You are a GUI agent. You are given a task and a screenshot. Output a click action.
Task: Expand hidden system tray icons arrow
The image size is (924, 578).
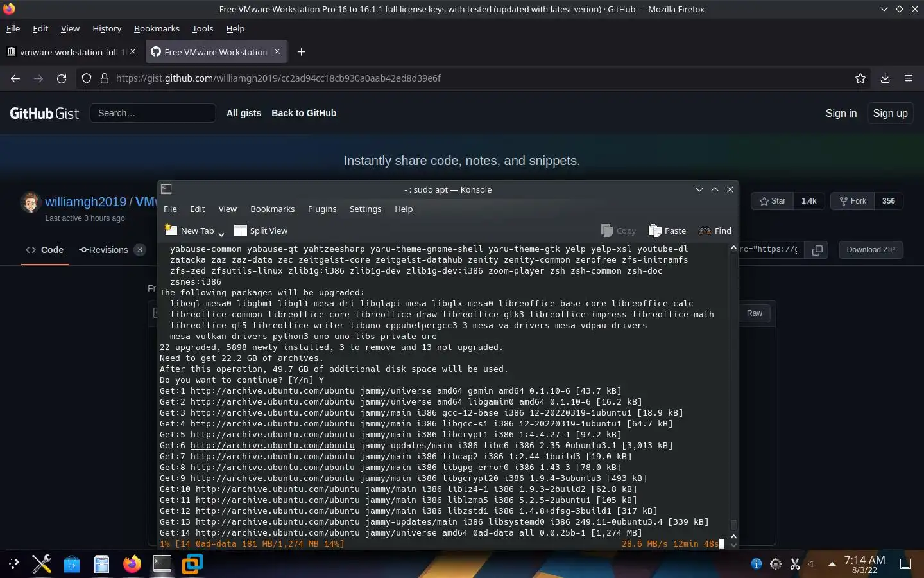pyautogui.click(x=832, y=564)
